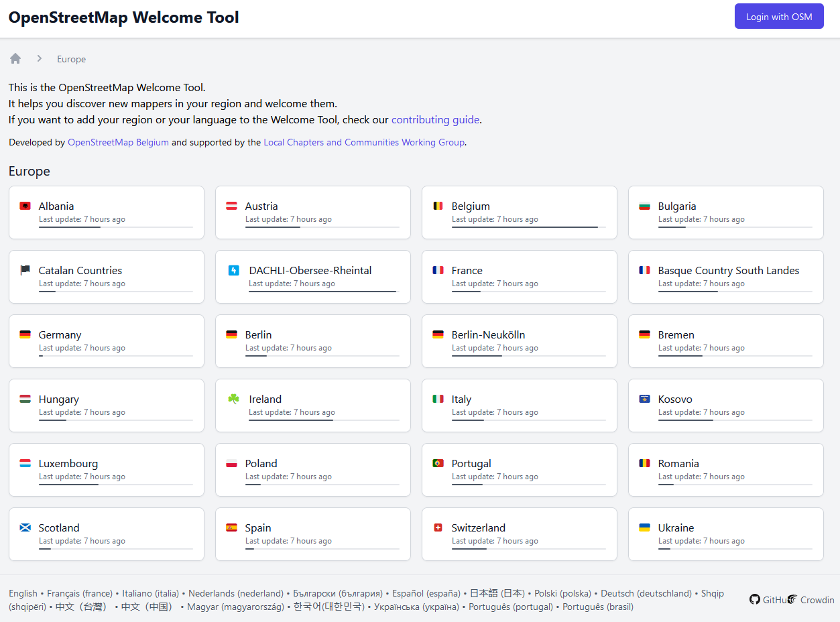Switch language to Deutsch (deutschland)
Image resolution: width=840 pixels, height=622 pixels.
tap(646, 593)
